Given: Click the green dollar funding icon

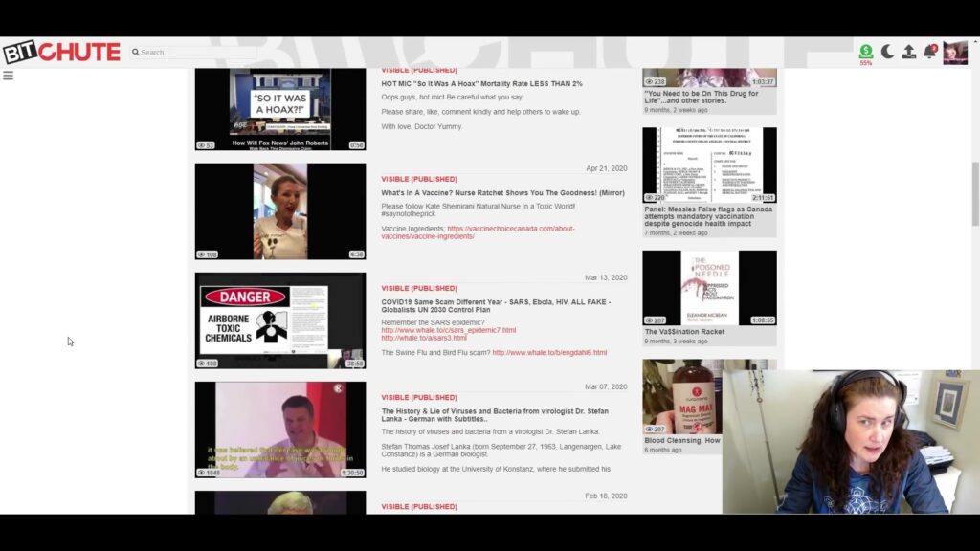Looking at the screenshot, I should [x=865, y=52].
